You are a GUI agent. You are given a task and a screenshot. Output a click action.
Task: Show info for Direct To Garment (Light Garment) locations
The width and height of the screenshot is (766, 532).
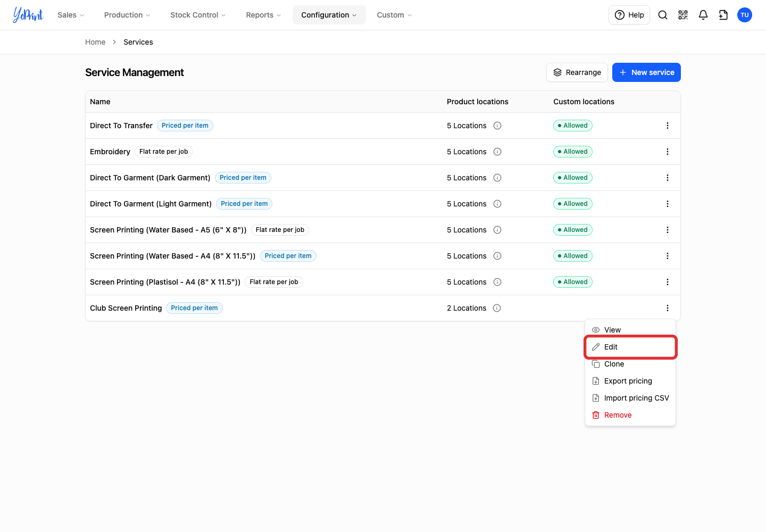(x=497, y=204)
